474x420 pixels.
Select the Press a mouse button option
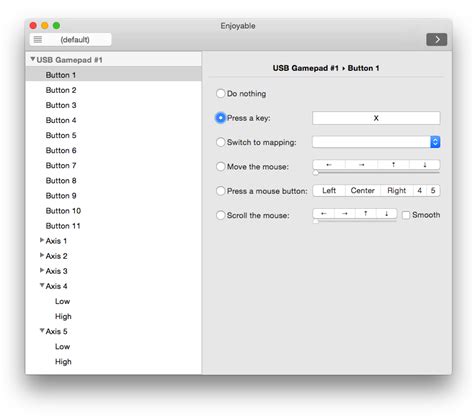pyautogui.click(x=220, y=191)
